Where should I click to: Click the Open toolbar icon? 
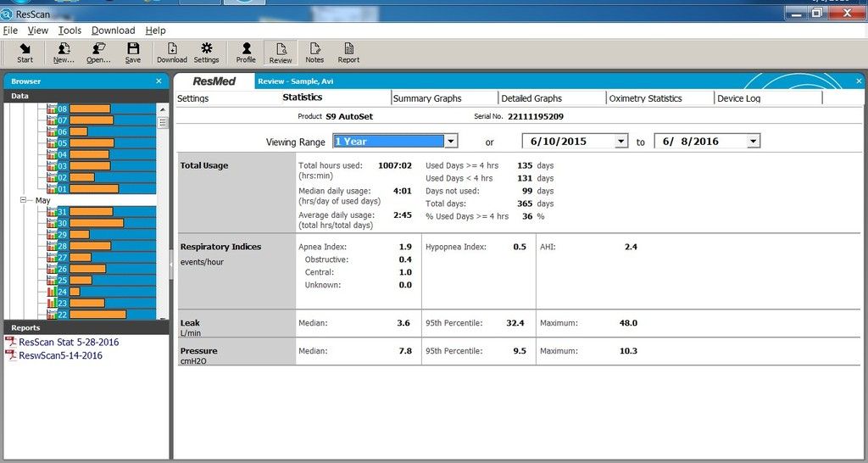(98, 53)
